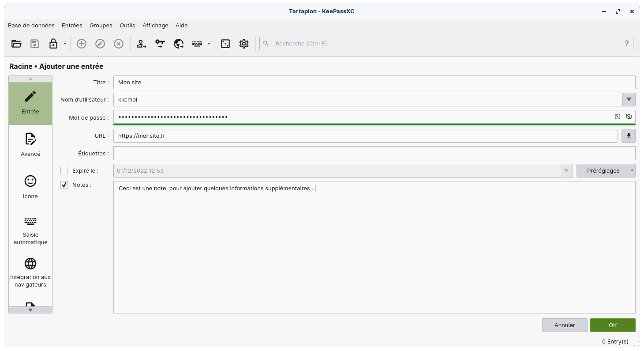Viewport: 644px width, 351px height.
Task: Open the settings gear icon
Action: [244, 43]
